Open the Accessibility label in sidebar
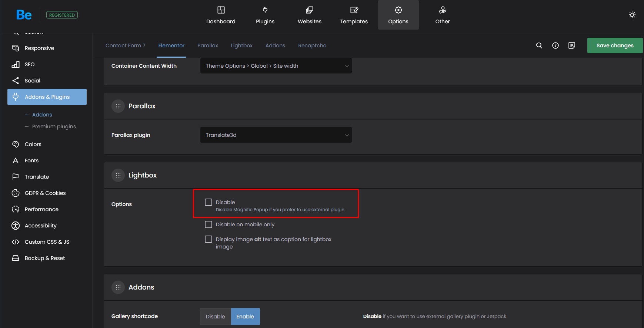This screenshot has height=328, width=644. pos(41,226)
